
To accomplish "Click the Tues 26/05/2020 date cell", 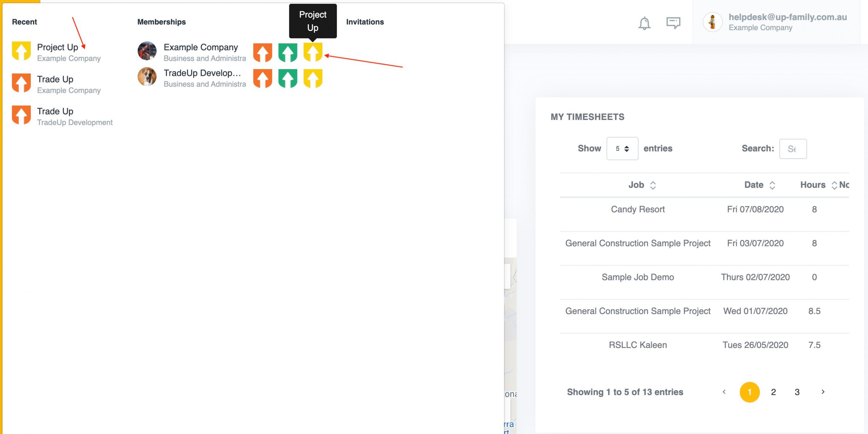I will pyautogui.click(x=755, y=345).
